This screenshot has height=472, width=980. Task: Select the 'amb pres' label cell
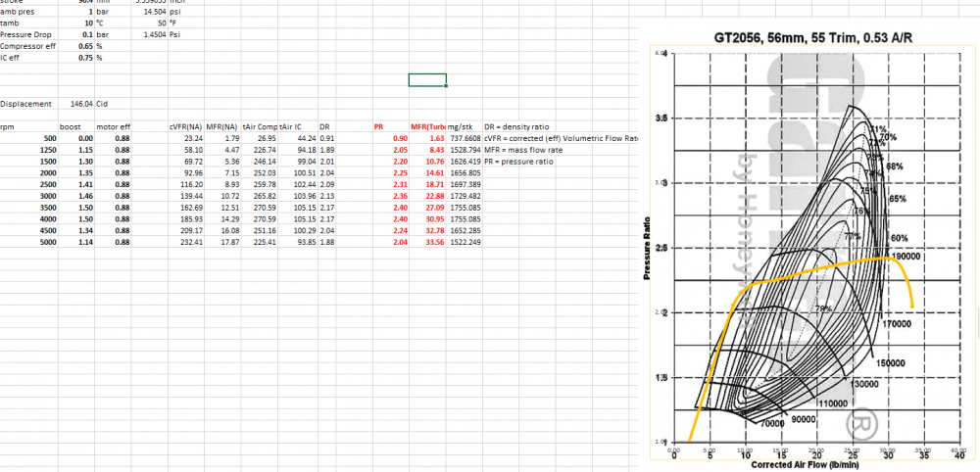click(x=29, y=12)
